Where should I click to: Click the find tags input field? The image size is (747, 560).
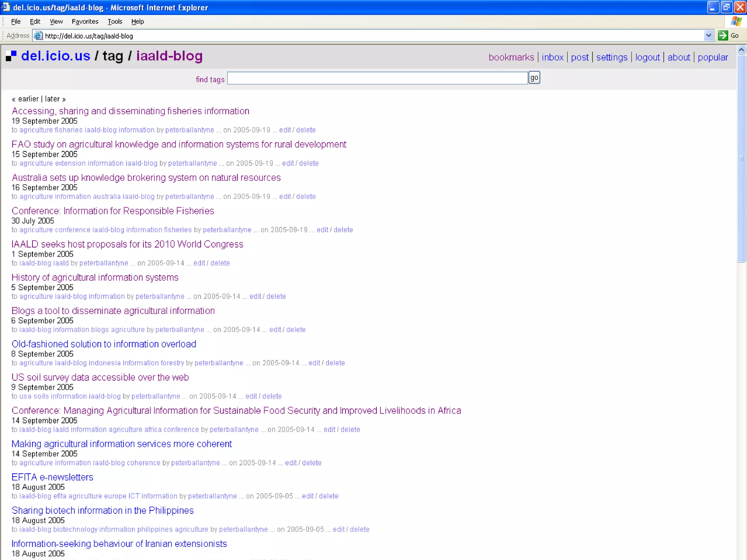[377, 78]
